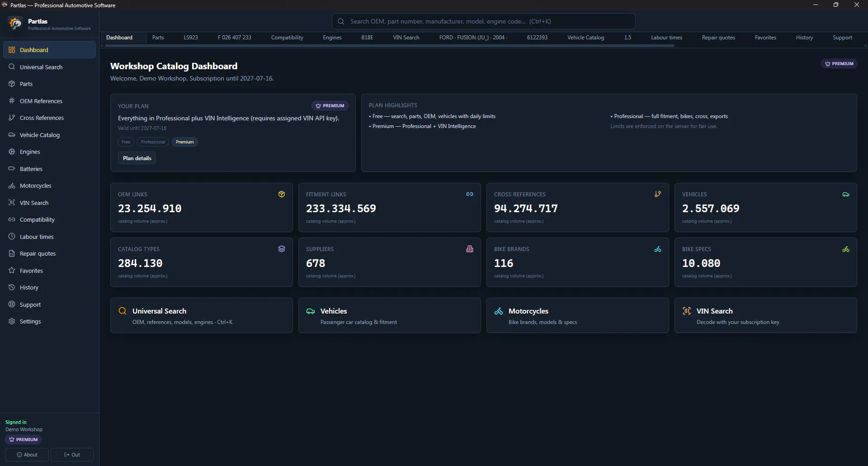Image resolution: width=868 pixels, height=466 pixels.
Task: Switch to the Parts tab
Action: click(x=158, y=38)
